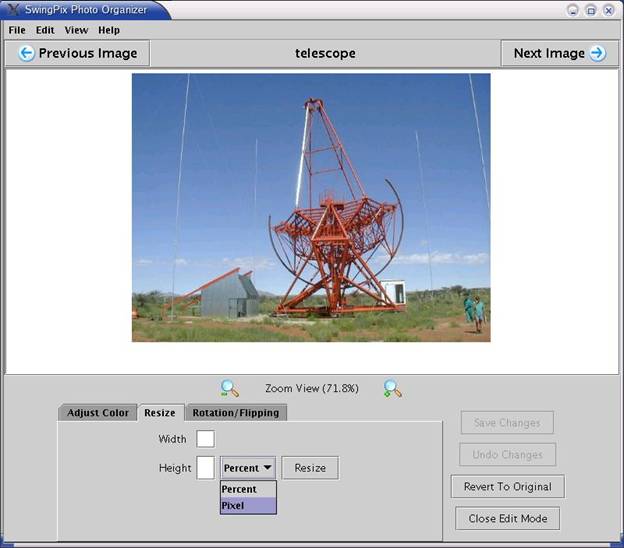Open the View menu
The image size is (624, 548).
pyautogui.click(x=76, y=30)
